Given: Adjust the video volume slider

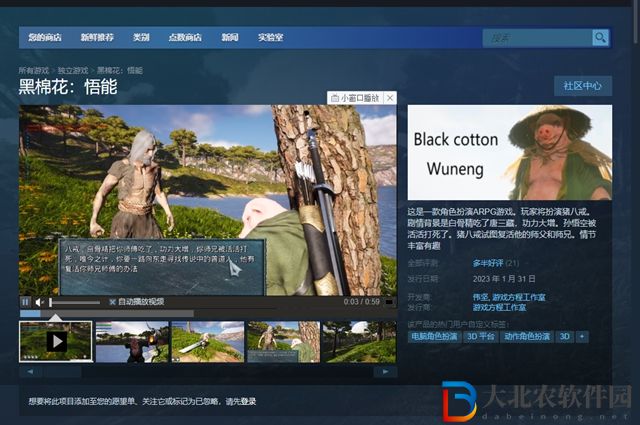Looking at the screenshot, I should pos(74,303).
